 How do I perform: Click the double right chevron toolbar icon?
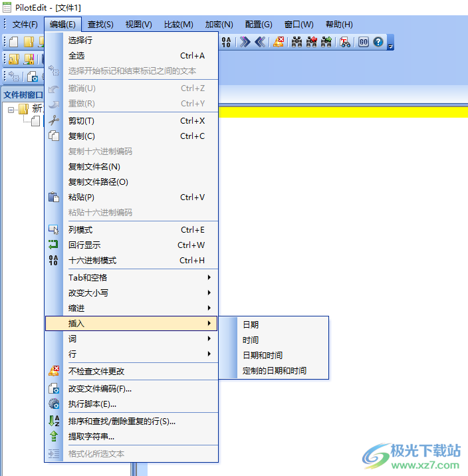tap(245, 42)
